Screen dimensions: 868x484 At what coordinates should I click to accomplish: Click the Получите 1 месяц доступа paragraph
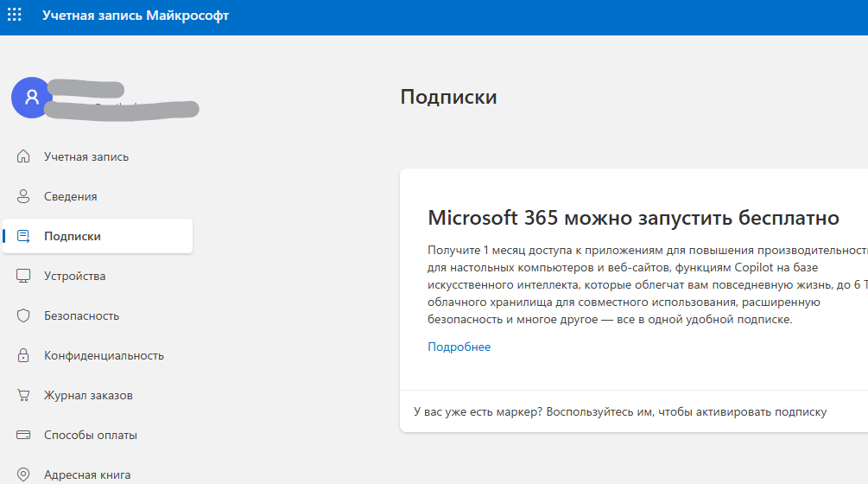pyautogui.click(x=648, y=284)
